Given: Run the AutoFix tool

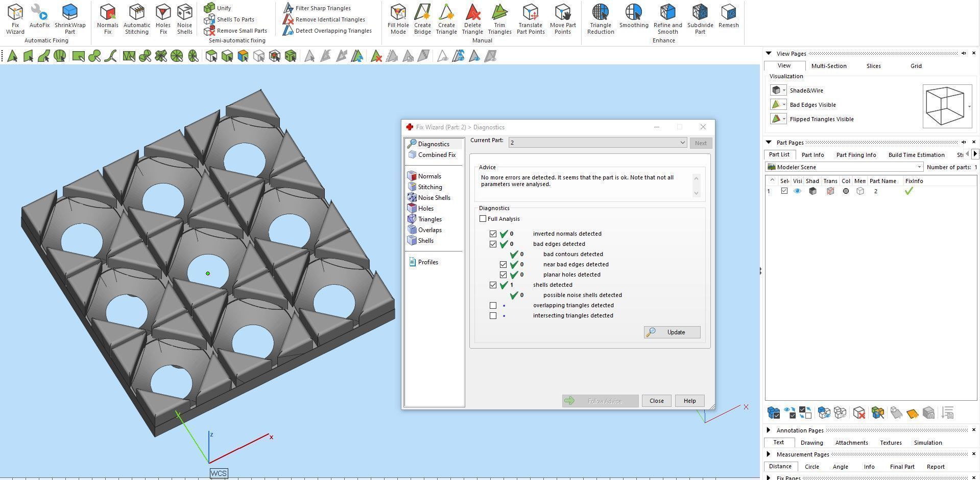Looking at the screenshot, I should (39, 16).
